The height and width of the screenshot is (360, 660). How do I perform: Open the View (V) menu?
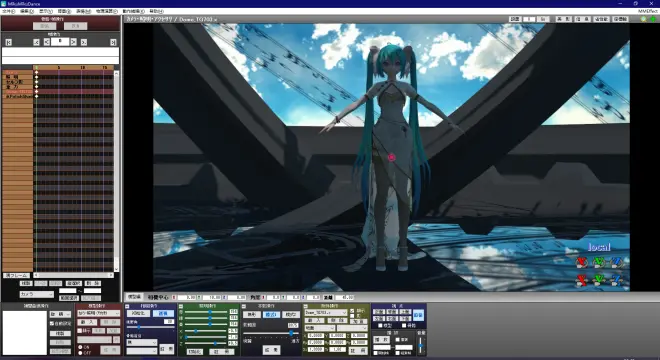coord(46,11)
